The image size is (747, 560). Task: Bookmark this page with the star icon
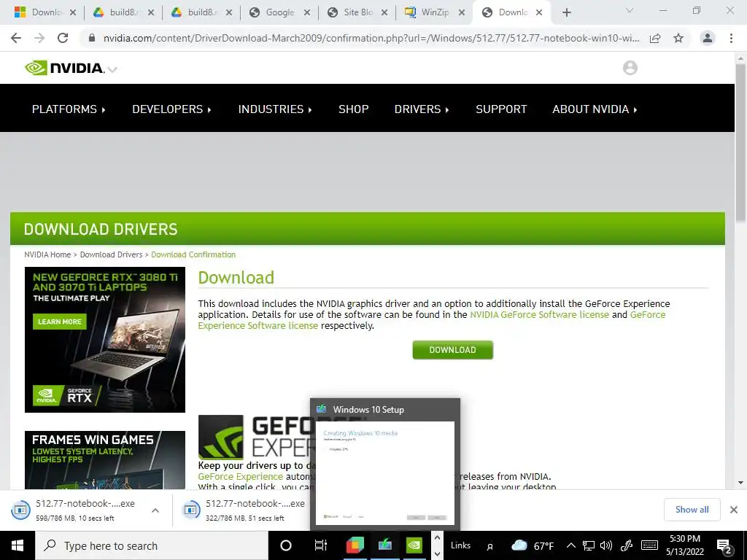click(678, 38)
